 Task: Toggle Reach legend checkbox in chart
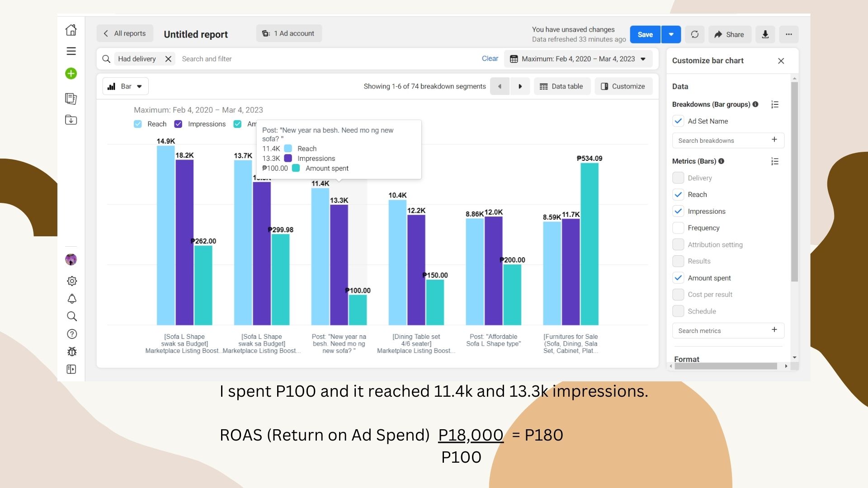[x=138, y=124]
